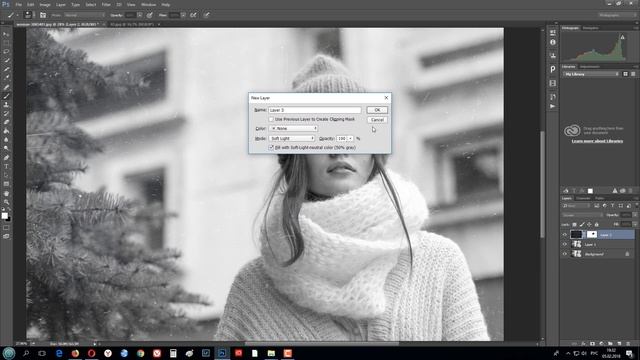Click the type layer filter icon
Viewport: 640px width, 360px height.
coord(613,206)
